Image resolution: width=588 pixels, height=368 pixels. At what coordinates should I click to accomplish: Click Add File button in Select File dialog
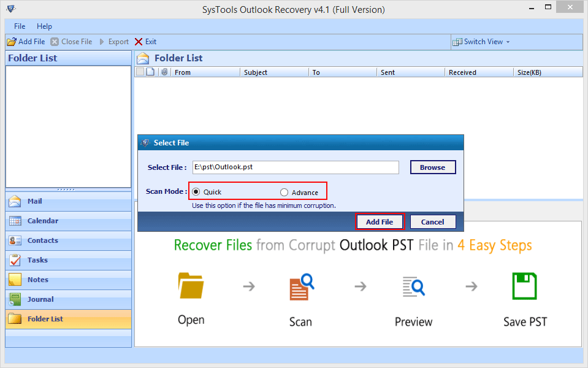380,221
